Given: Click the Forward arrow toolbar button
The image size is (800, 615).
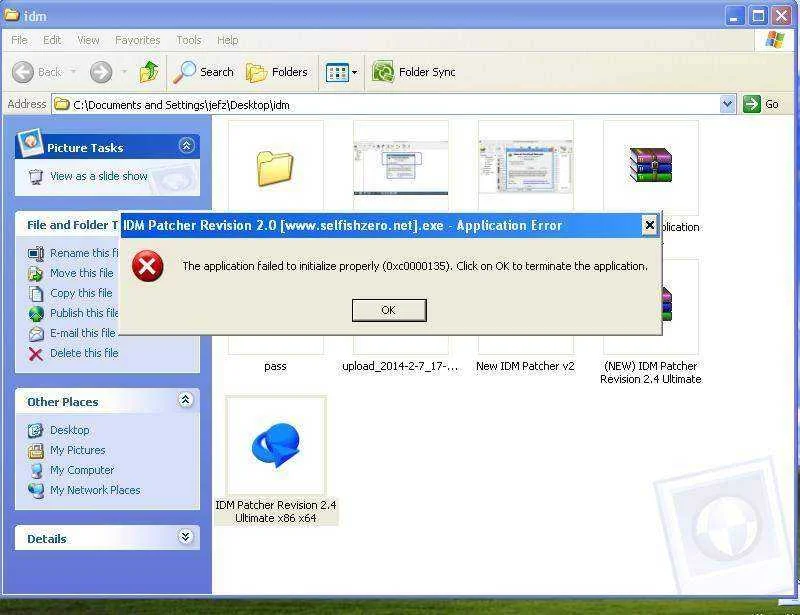Looking at the screenshot, I should [x=101, y=72].
